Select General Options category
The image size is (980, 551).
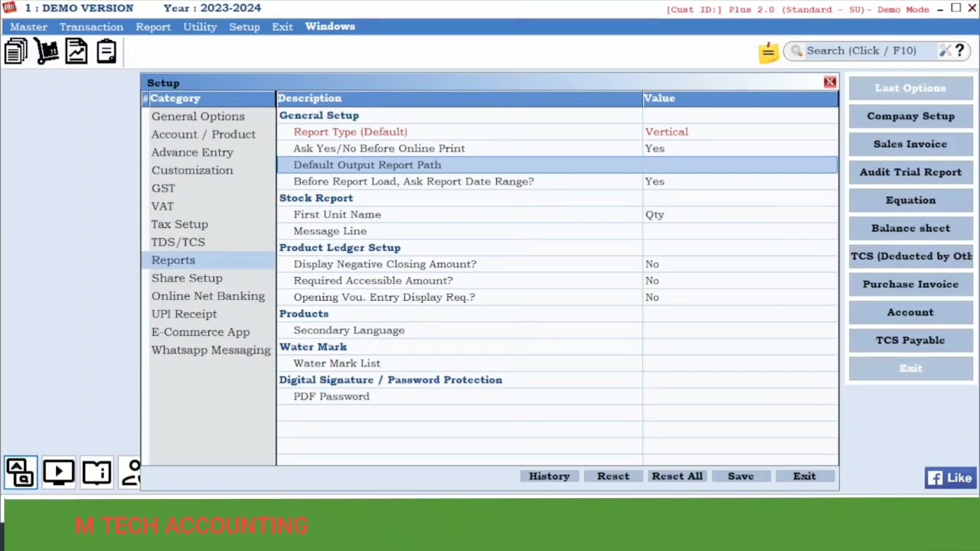coord(198,116)
